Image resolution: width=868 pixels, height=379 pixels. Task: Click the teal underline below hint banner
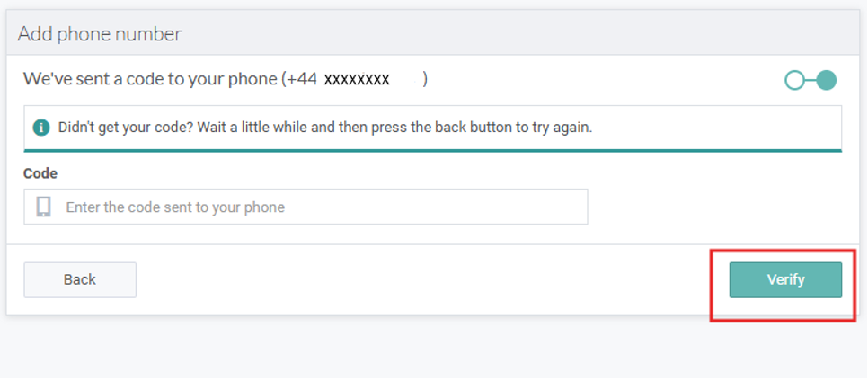pos(432,150)
